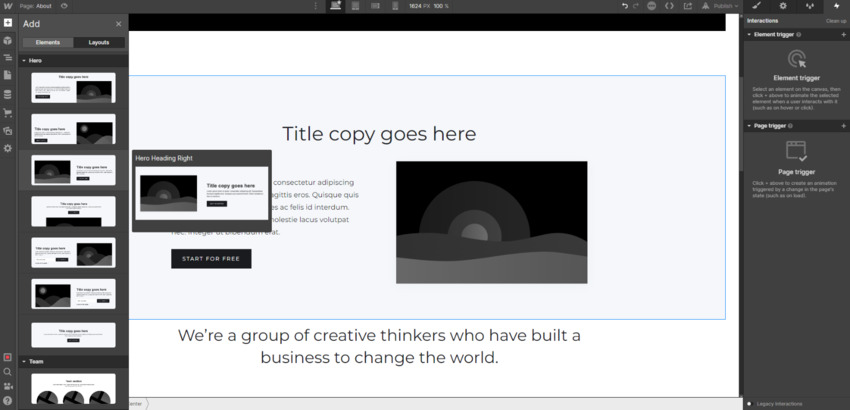Click the red record audit icon

8,357
